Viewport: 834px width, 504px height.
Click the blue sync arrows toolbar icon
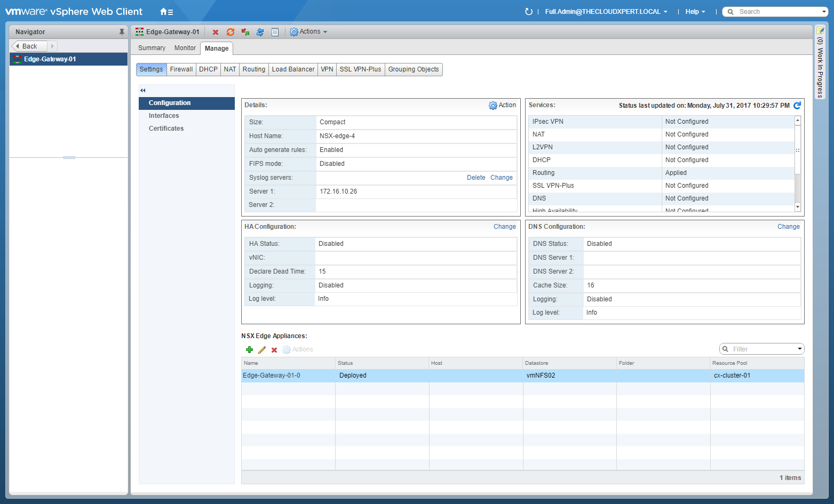(260, 32)
